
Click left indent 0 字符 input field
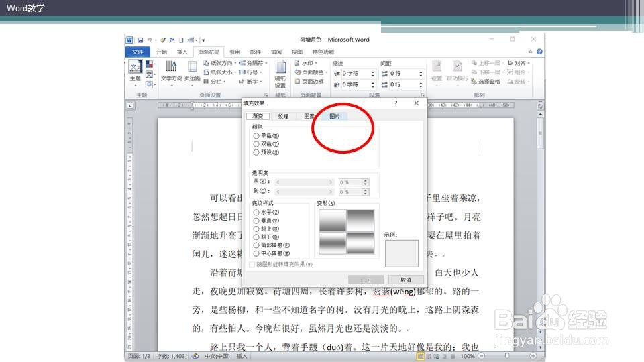[356, 74]
